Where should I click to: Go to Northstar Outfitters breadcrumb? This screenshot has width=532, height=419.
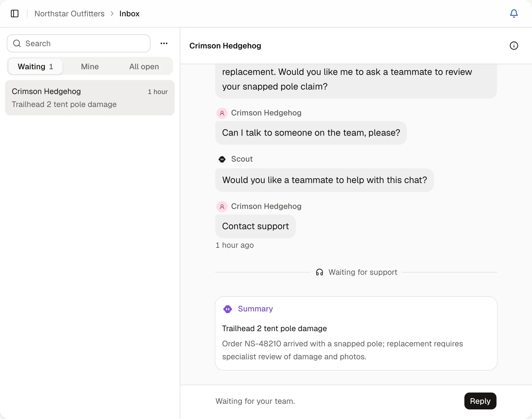69,14
